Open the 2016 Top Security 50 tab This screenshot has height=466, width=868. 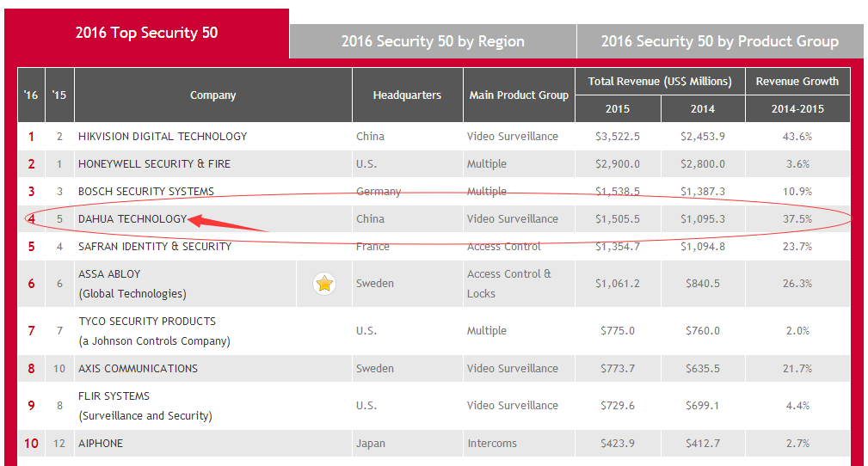[x=147, y=33]
